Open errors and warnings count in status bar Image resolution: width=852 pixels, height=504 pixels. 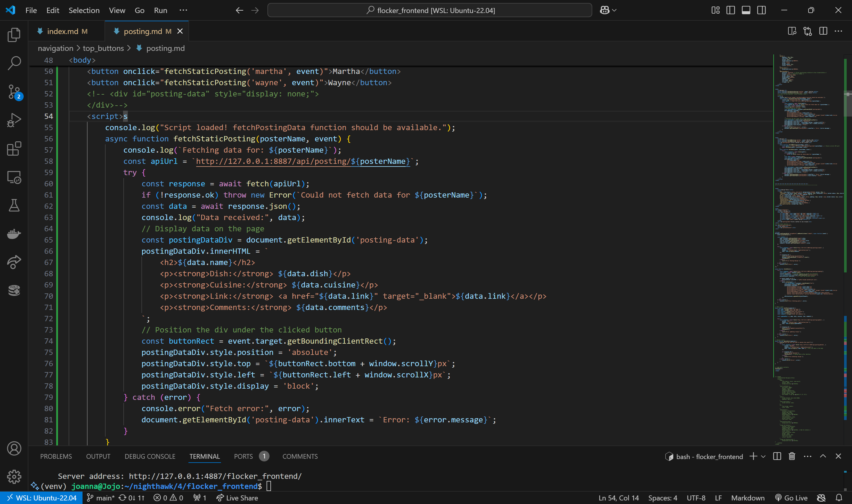click(168, 498)
